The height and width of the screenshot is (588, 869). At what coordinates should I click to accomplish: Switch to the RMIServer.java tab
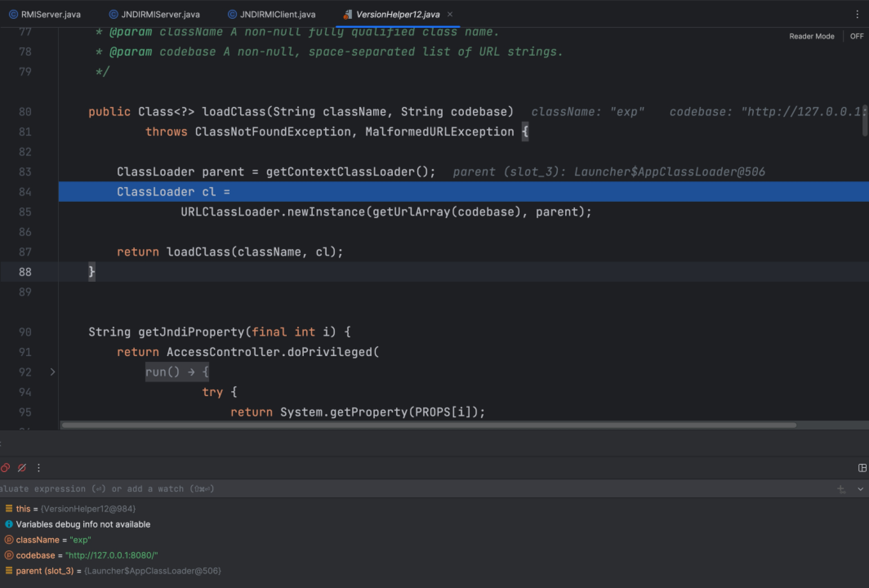coord(45,15)
